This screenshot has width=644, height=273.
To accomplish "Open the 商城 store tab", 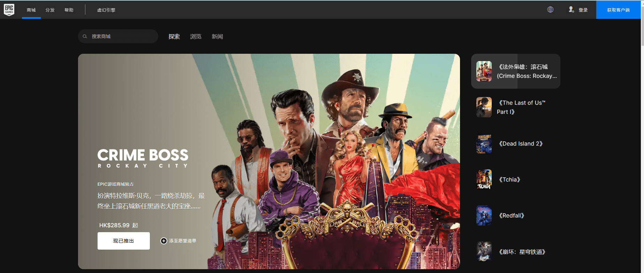I will point(31,10).
